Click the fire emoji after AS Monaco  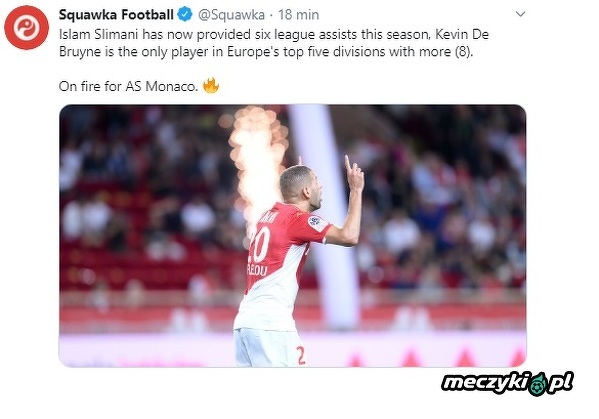[x=211, y=86]
